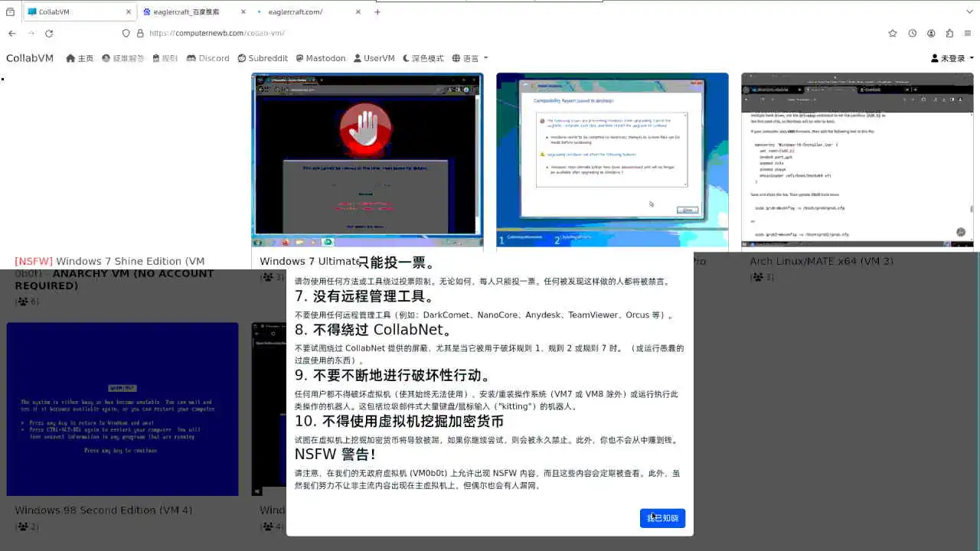The height and width of the screenshot is (551, 980).
Task: Reload the current page
Action: 49,33
